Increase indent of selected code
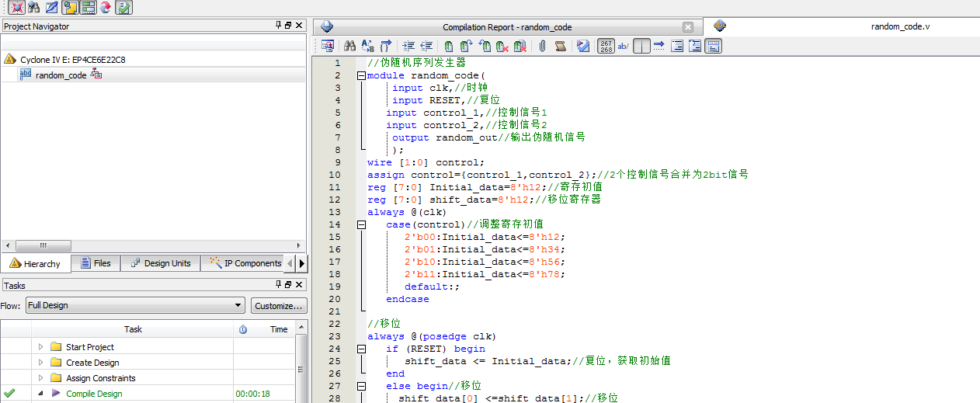The image size is (980, 403). point(408,47)
